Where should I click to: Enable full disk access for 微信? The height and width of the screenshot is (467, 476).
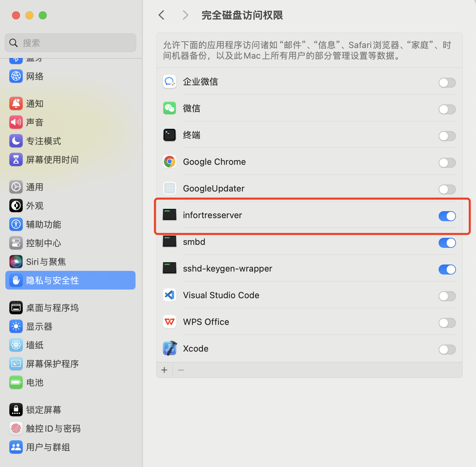[447, 109]
